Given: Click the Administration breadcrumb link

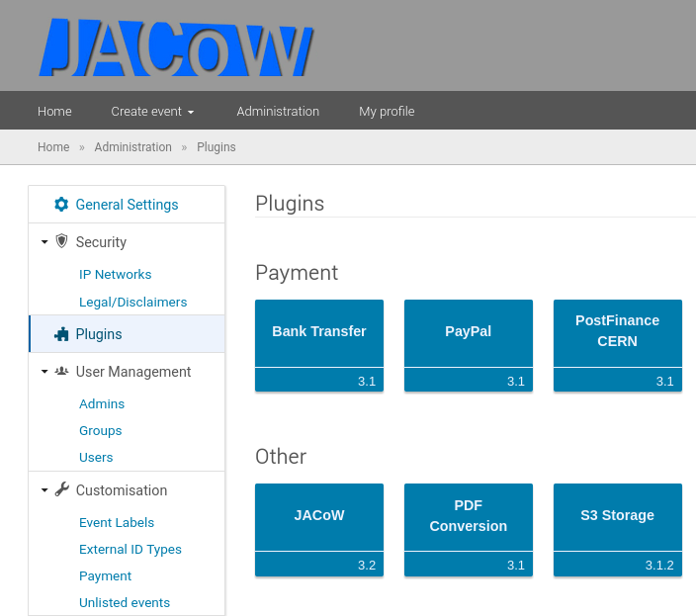Looking at the screenshot, I should (132, 147).
